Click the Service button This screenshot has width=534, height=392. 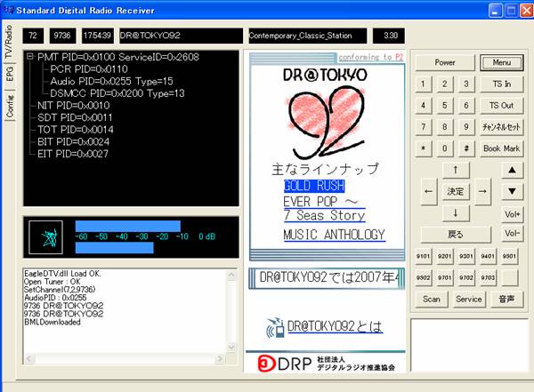(x=469, y=299)
